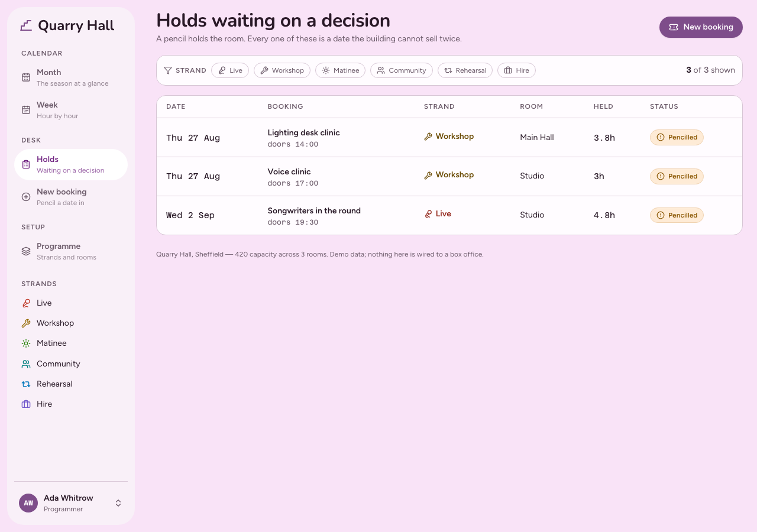The image size is (757, 532).
Task: Click the Community people icon in sidebar
Action: point(26,364)
